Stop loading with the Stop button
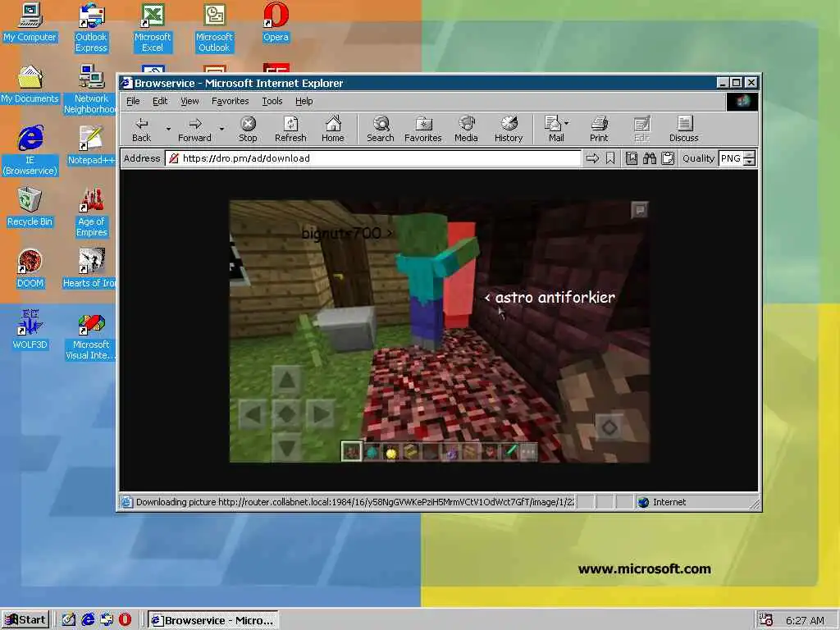The width and height of the screenshot is (840, 630). point(248,129)
